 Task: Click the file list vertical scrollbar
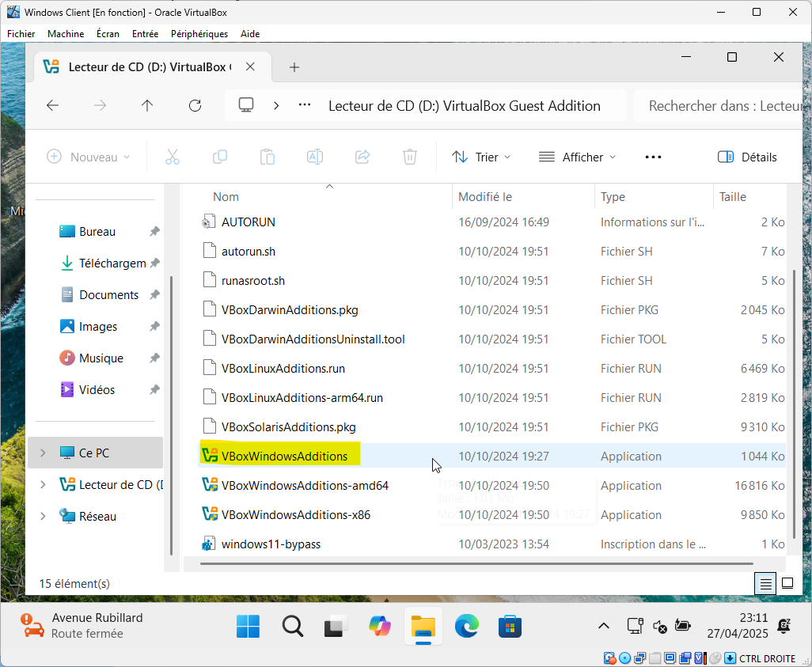pos(794,404)
